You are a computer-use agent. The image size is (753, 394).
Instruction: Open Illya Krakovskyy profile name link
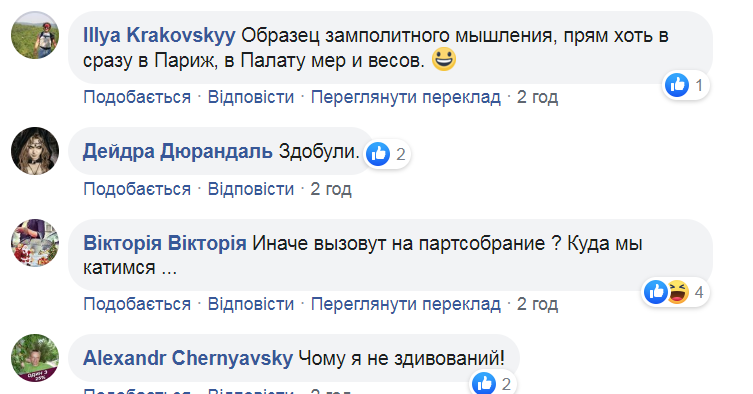pos(159,36)
